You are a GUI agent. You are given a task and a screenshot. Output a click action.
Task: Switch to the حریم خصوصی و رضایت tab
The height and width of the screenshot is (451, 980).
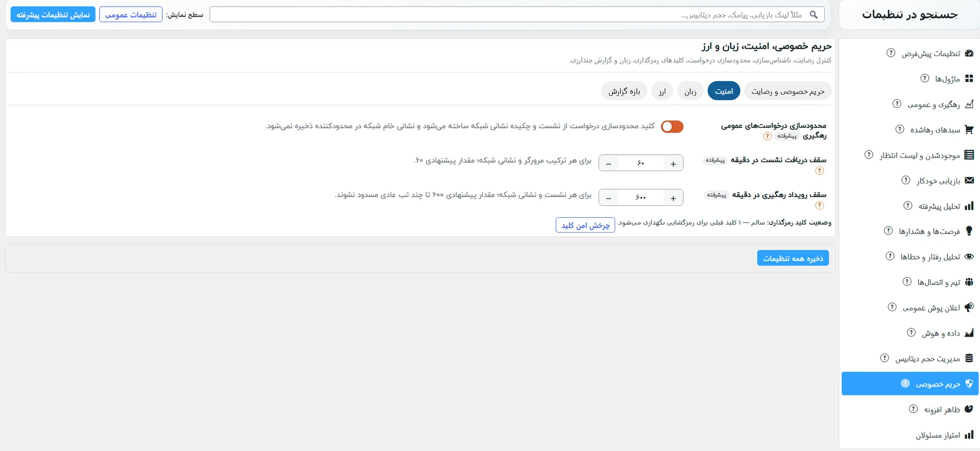point(788,91)
